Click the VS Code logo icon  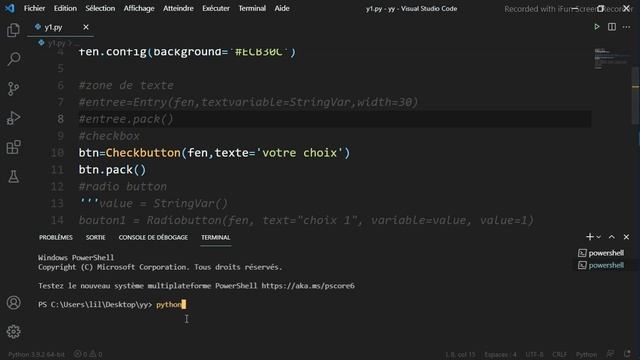9,8
